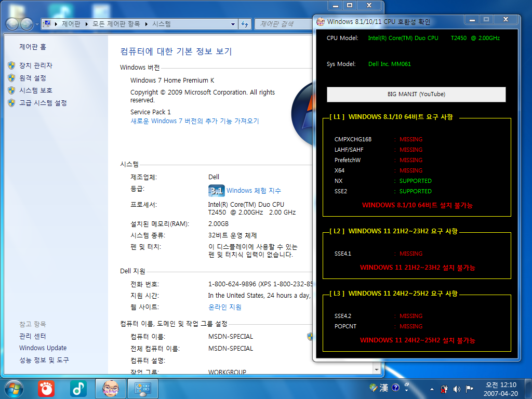
Task: Expand arrow after 제어판 breadcrumb
Action: [x=87, y=24]
